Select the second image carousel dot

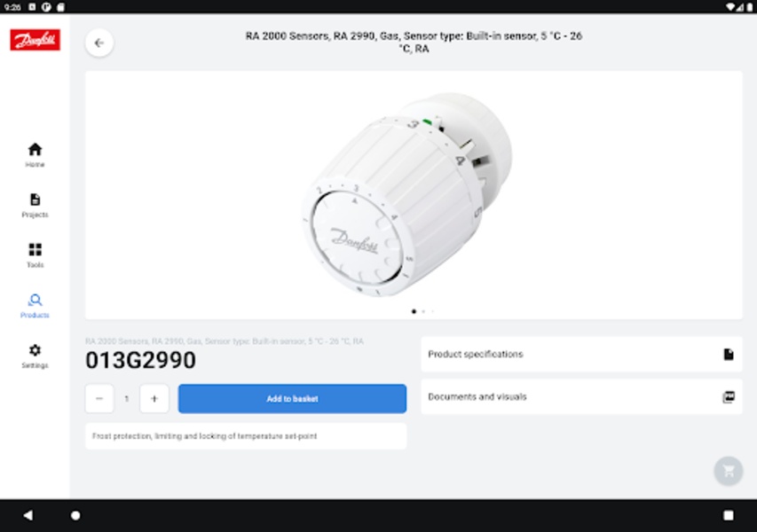click(423, 311)
